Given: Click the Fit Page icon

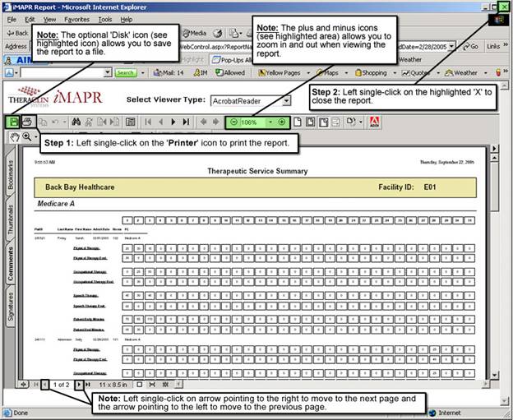Looking at the screenshot, I should pos(310,122).
